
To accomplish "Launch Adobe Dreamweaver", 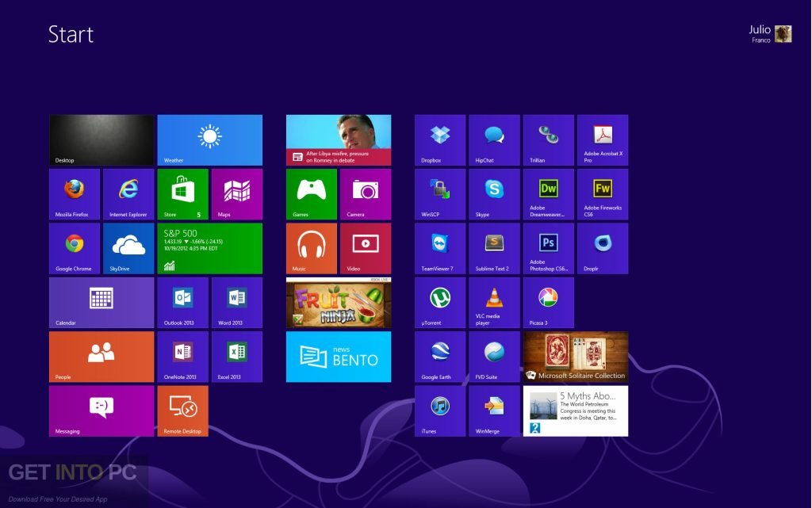I will [x=548, y=194].
